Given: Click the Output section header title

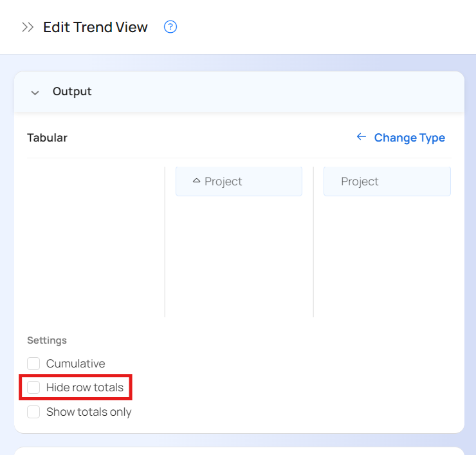Looking at the screenshot, I should click(72, 91).
